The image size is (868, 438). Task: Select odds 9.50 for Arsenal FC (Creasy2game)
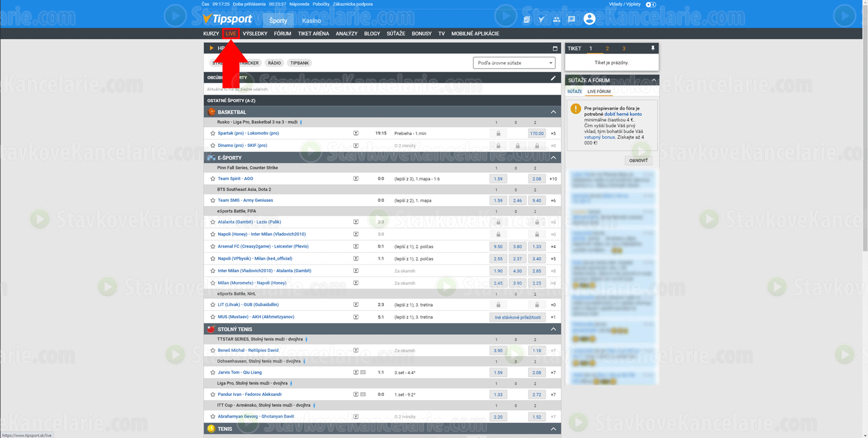(x=498, y=246)
